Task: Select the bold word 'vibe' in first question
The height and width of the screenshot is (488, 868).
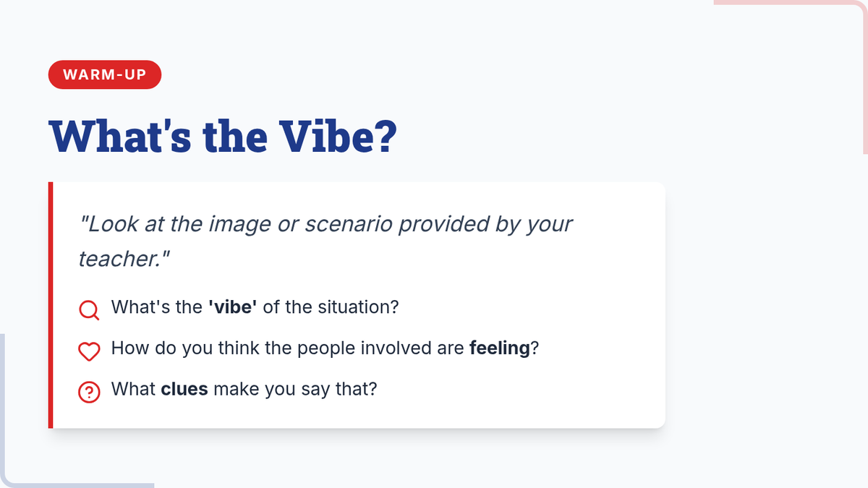Action: (x=233, y=307)
